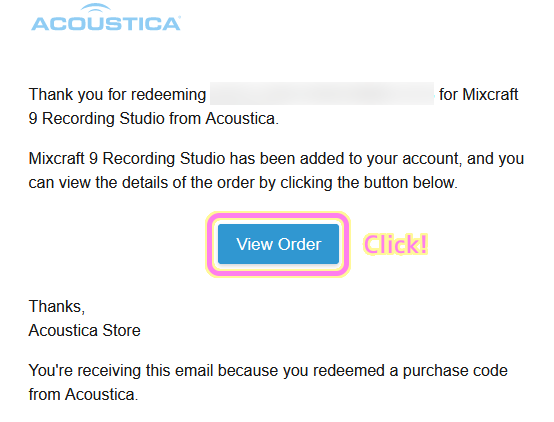This screenshot has height=422, width=554.
Task: Click the Acoustica logo at top
Action: [106, 17]
